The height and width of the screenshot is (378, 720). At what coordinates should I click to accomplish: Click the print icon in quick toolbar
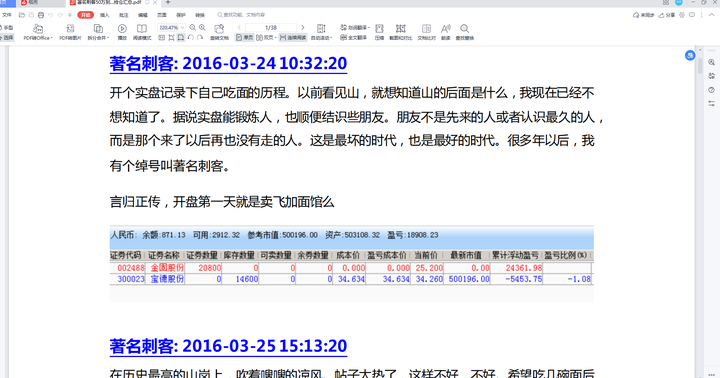41,15
